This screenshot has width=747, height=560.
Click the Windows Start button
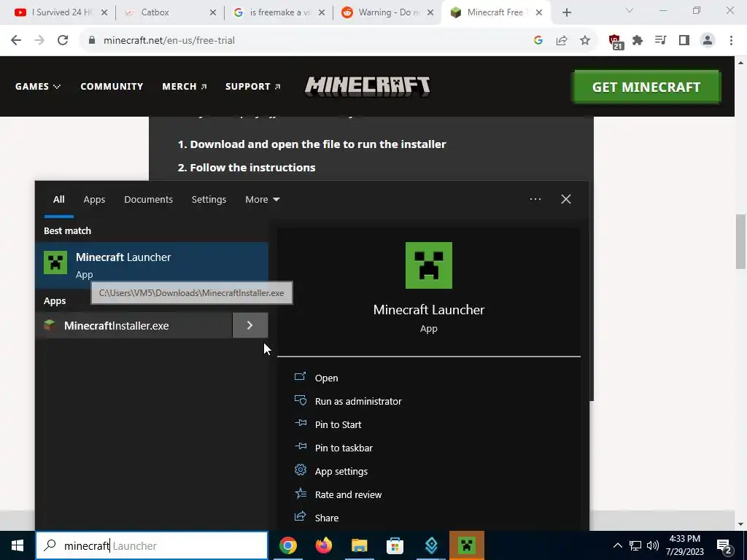pyautogui.click(x=18, y=545)
